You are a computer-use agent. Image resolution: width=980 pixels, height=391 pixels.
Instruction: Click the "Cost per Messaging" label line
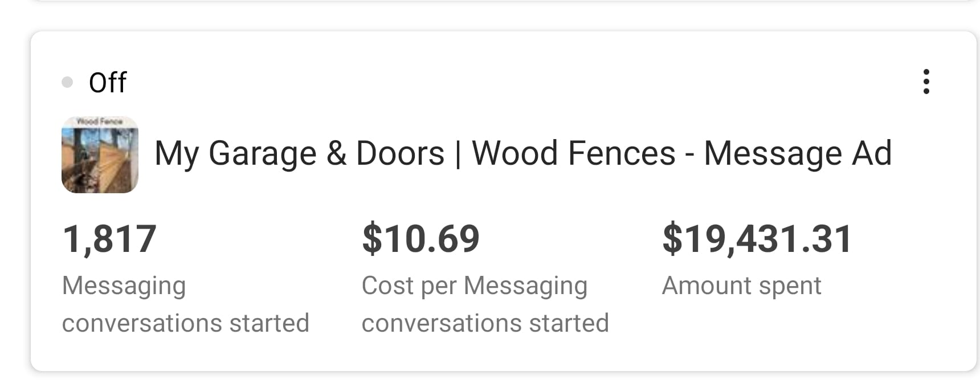coord(474,286)
